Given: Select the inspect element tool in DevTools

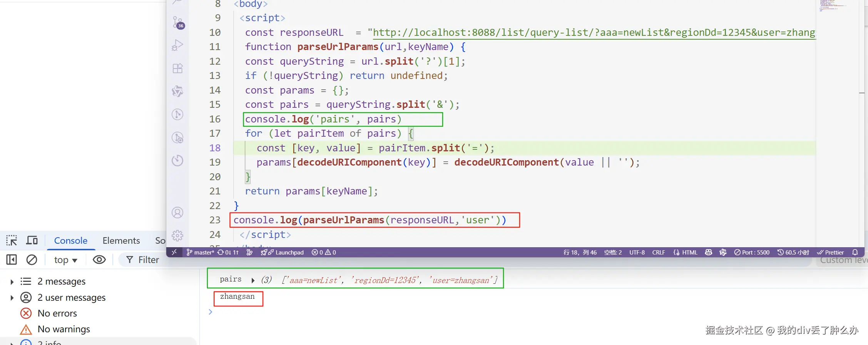Looking at the screenshot, I should pos(12,241).
